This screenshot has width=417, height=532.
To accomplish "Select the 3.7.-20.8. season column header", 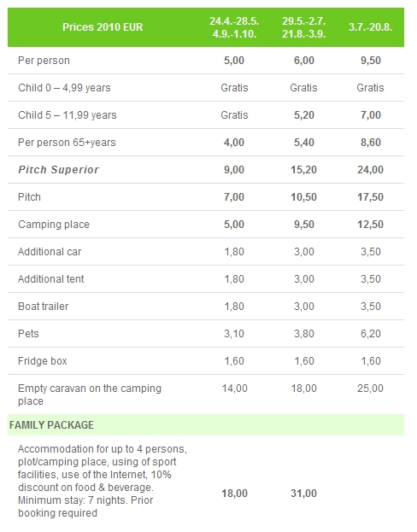I will click(371, 27).
